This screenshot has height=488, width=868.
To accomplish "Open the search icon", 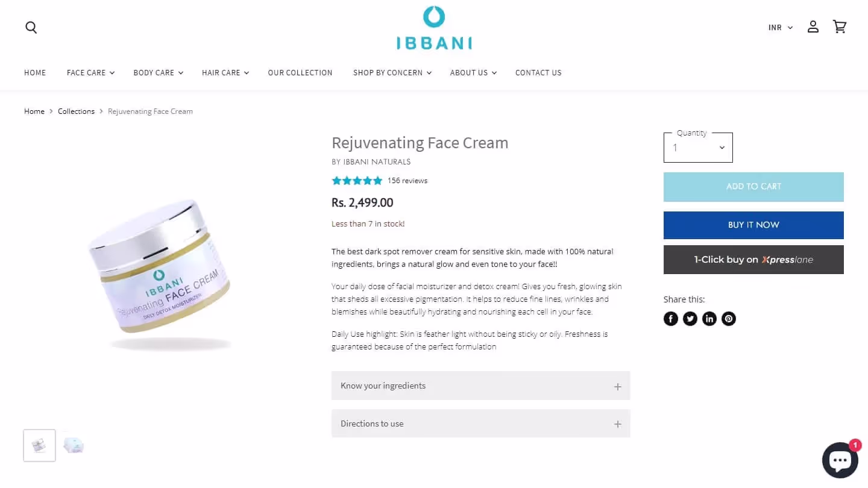I will point(31,27).
